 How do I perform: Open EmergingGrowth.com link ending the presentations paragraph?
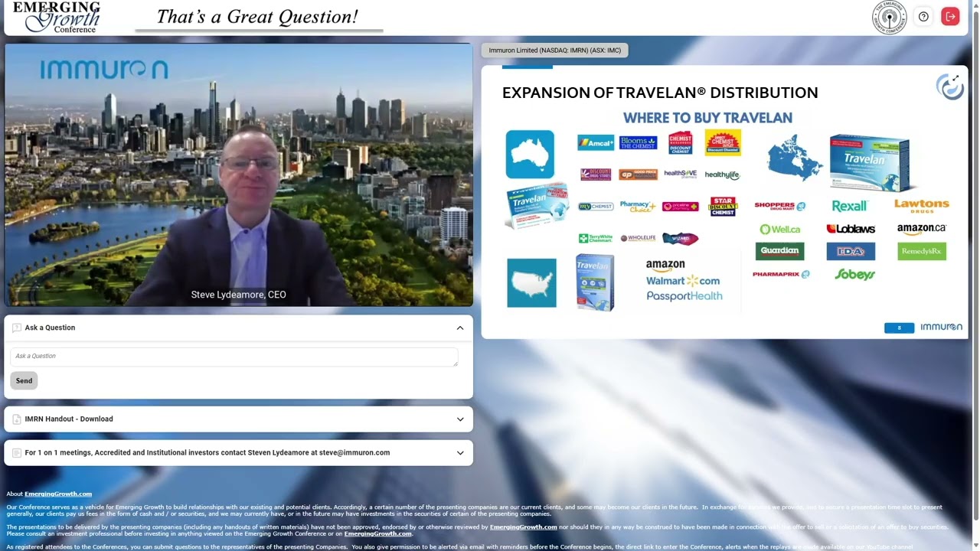pos(377,533)
